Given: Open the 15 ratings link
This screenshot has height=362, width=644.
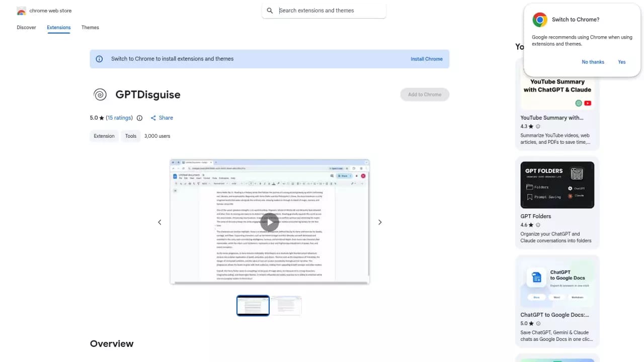Looking at the screenshot, I should coord(119,118).
